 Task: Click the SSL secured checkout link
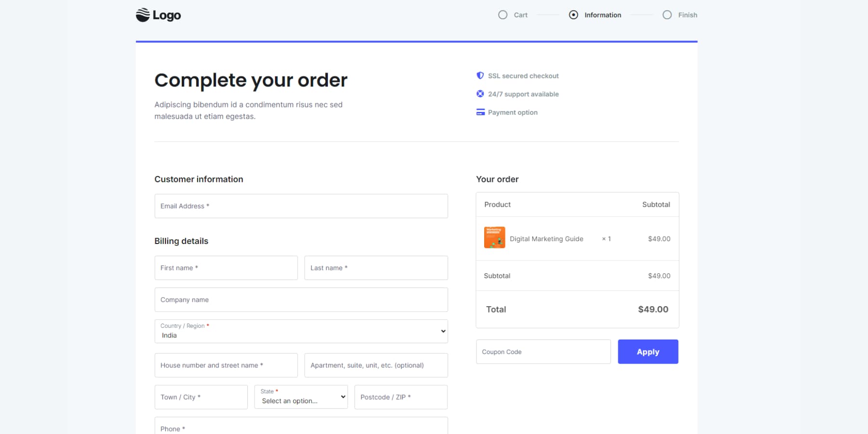point(523,75)
